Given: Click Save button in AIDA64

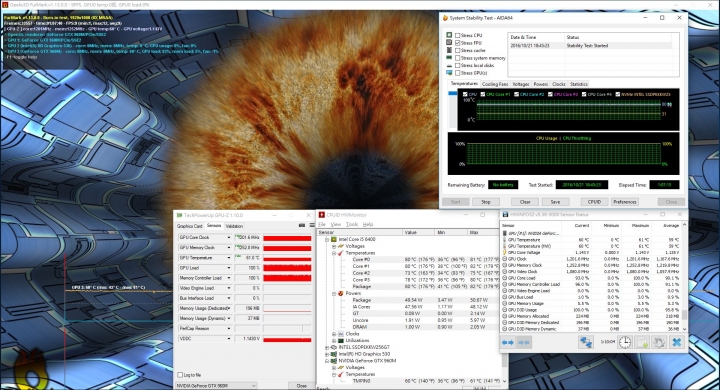Looking at the screenshot, I should click(x=555, y=202).
